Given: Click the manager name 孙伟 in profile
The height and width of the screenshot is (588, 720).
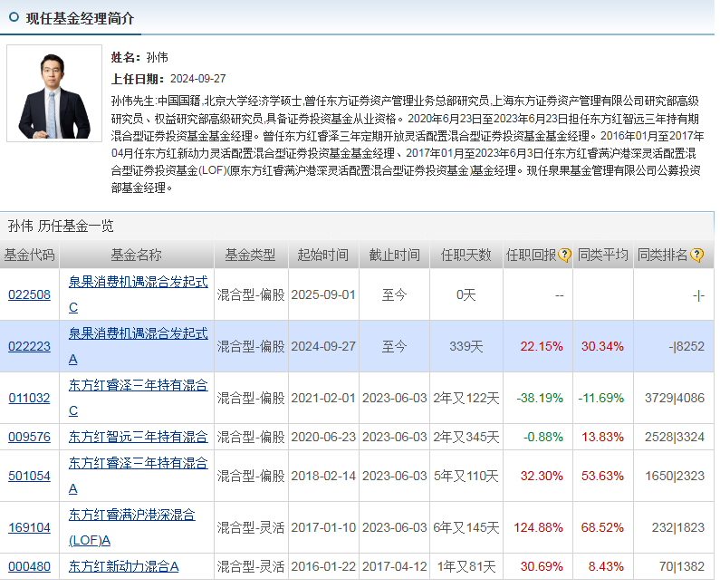Looking at the screenshot, I should pyautogui.click(x=157, y=57).
